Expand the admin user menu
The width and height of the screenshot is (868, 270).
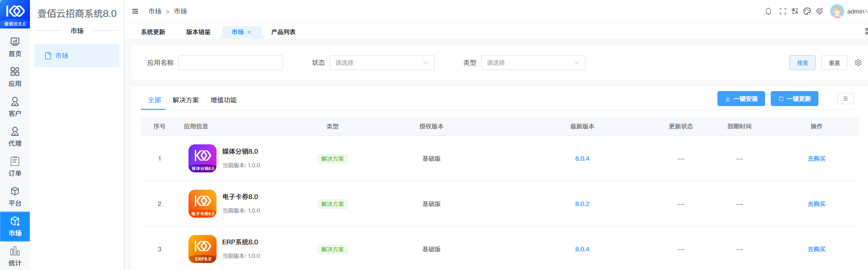(x=858, y=11)
